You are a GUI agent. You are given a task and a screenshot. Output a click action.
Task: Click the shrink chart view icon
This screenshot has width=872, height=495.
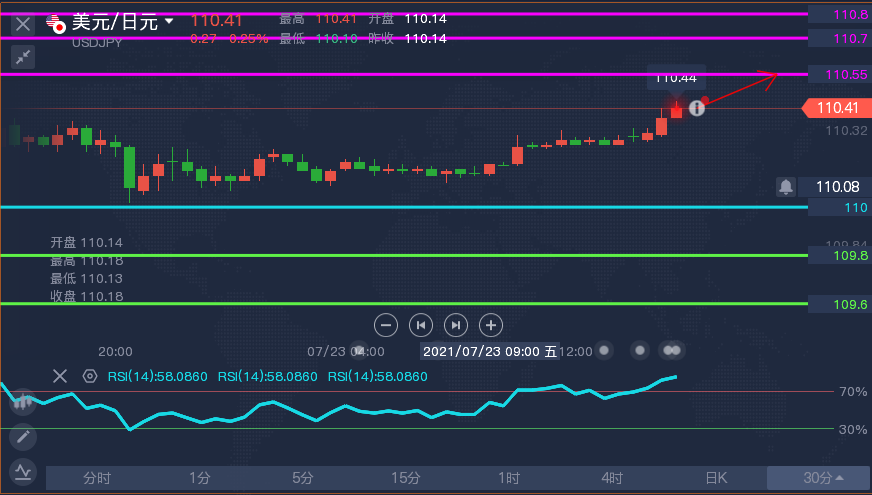pyautogui.click(x=22, y=56)
